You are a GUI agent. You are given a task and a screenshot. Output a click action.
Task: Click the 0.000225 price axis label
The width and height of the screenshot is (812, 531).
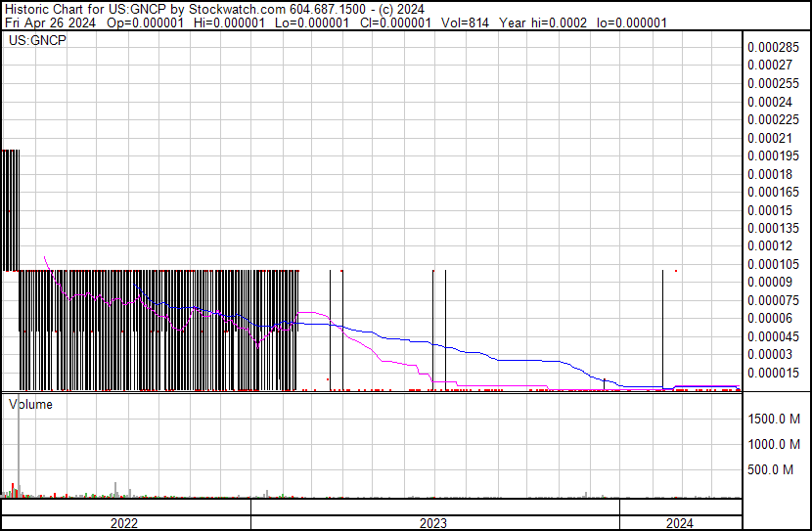tap(773, 119)
